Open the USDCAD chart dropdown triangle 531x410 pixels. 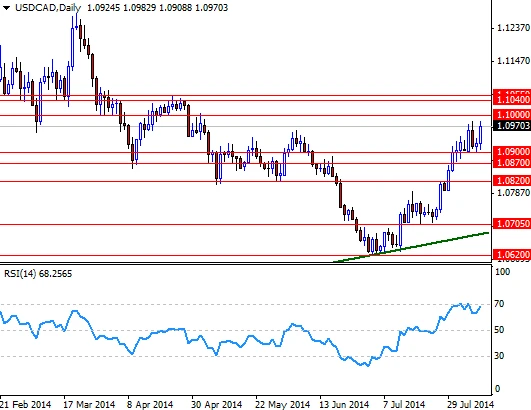click(6, 8)
